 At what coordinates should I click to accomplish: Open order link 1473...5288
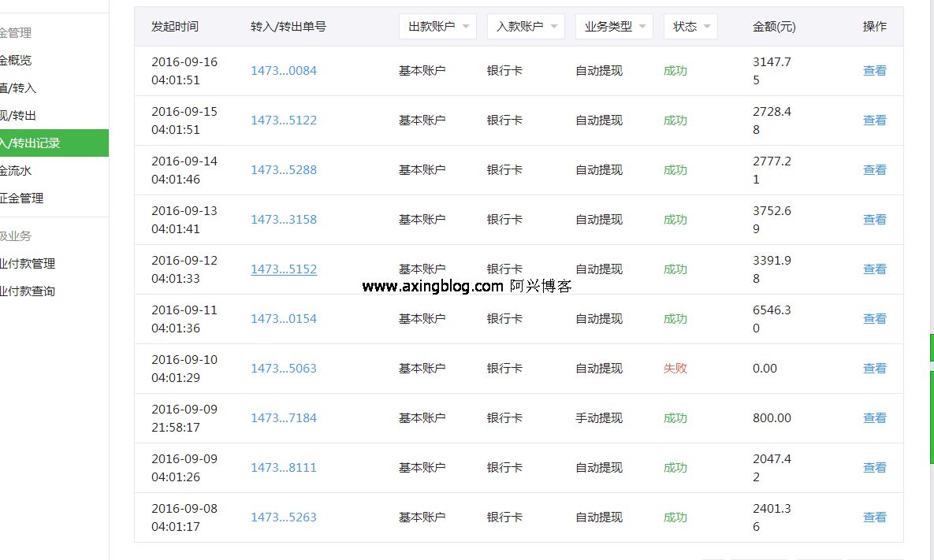(284, 170)
